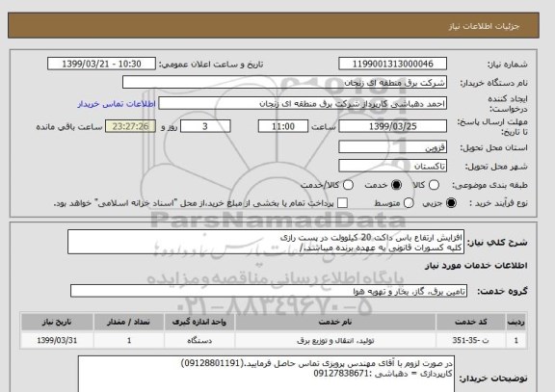Click the need date cell 1399/03/31
555x392 pixels.
(x=57, y=340)
